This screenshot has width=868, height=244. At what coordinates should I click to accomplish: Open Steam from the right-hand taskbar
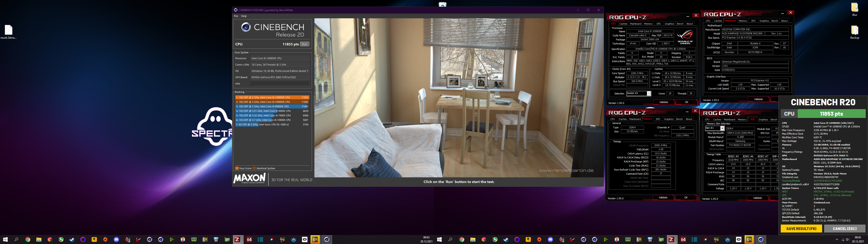506,240
